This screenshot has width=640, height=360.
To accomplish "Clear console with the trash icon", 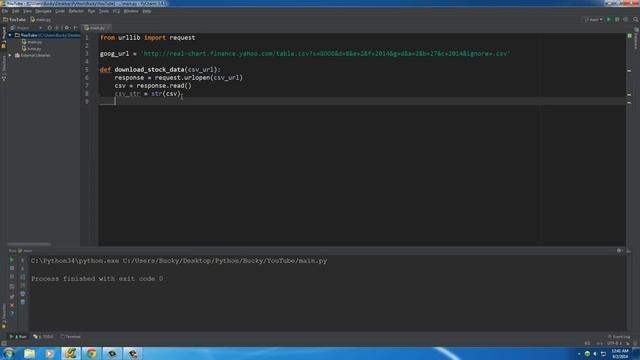I will click(22, 302).
